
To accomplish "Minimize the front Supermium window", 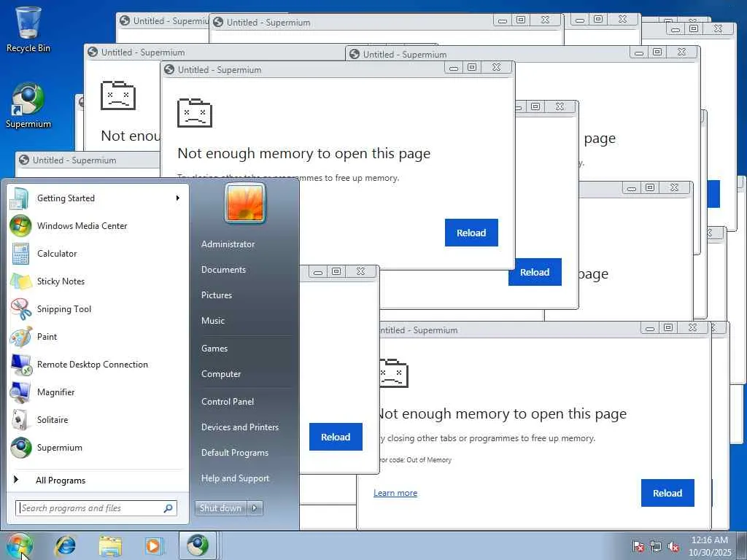I will tap(454, 68).
